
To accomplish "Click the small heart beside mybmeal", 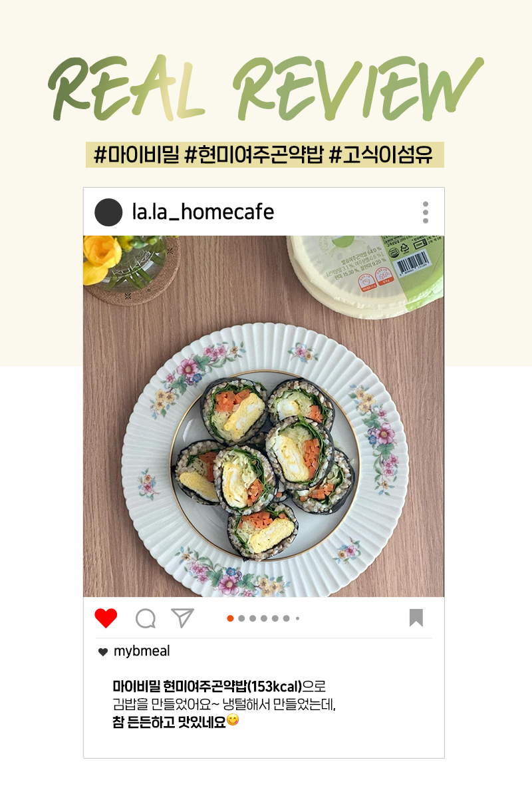I will tap(102, 652).
